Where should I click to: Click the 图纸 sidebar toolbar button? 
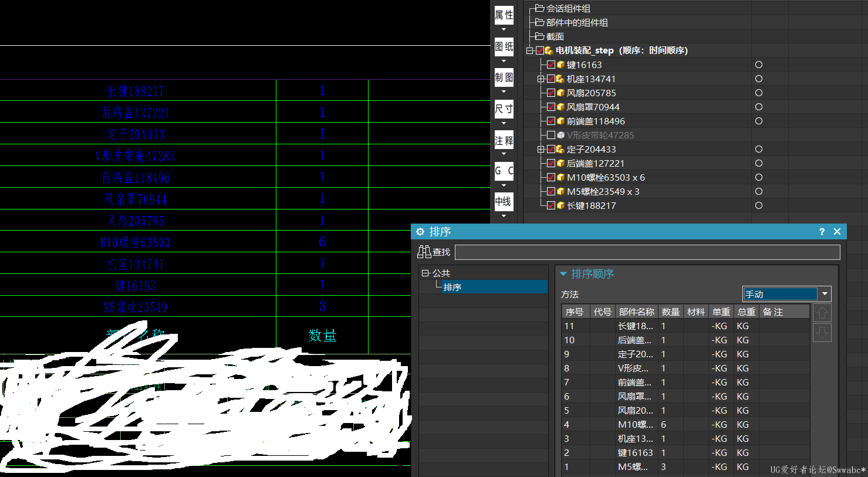tap(504, 46)
